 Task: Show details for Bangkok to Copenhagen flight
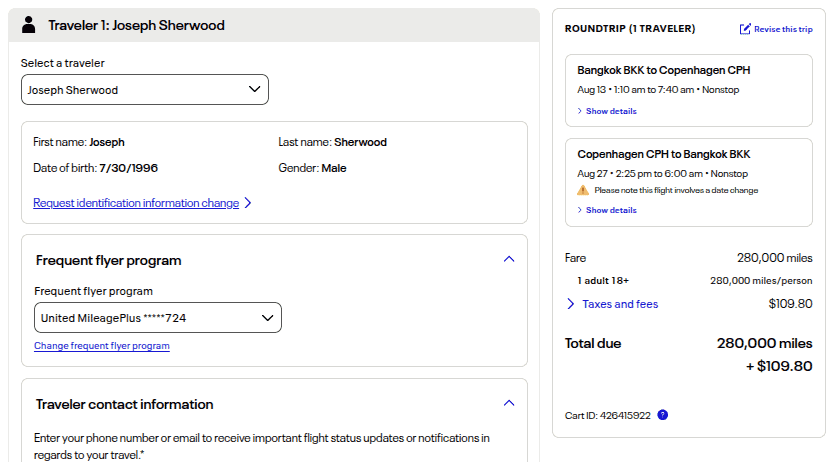point(611,111)
